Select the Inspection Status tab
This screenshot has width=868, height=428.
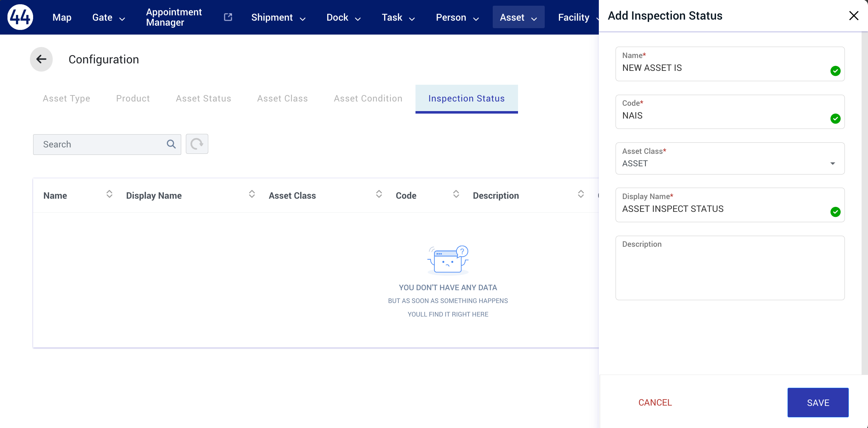pyautogui.click(x=466, y=99)
